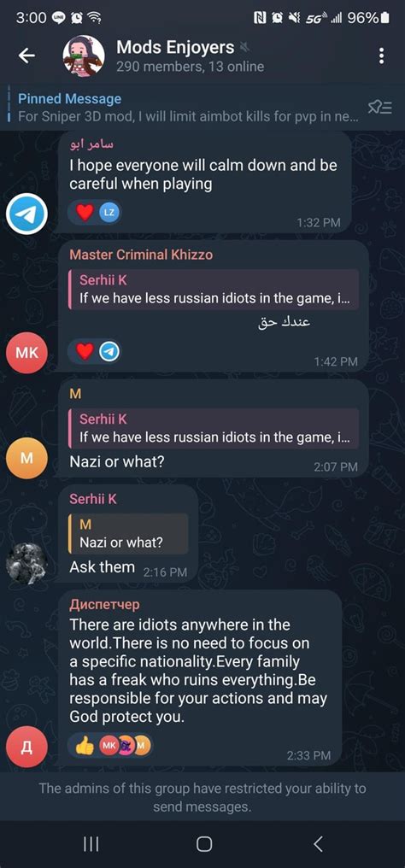Toggle thumbs-up reaction on Диспетчер message
The height and width of the screenshot is (868, 405).
[85, 746]
